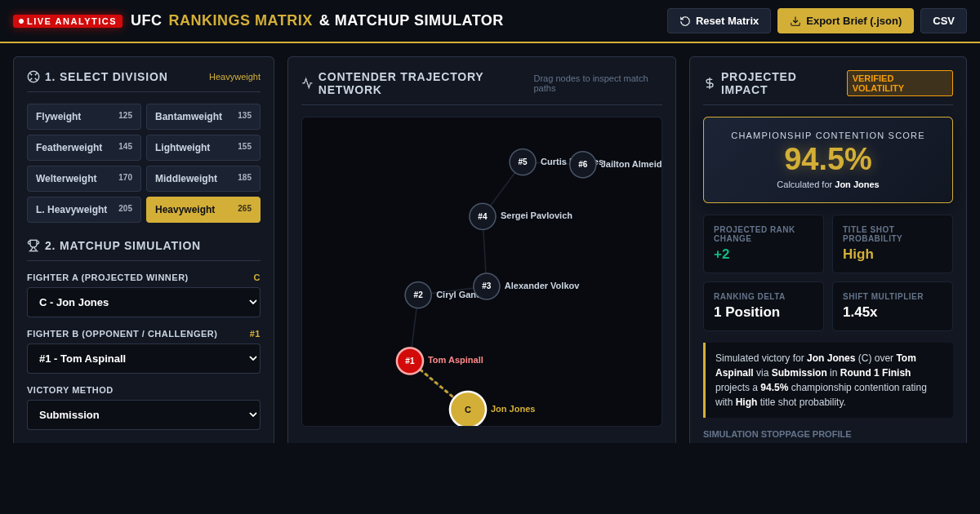Expand the Victory Method dropdown
Viewport: 980px width, 514px height.
click(x=144, y=414)
